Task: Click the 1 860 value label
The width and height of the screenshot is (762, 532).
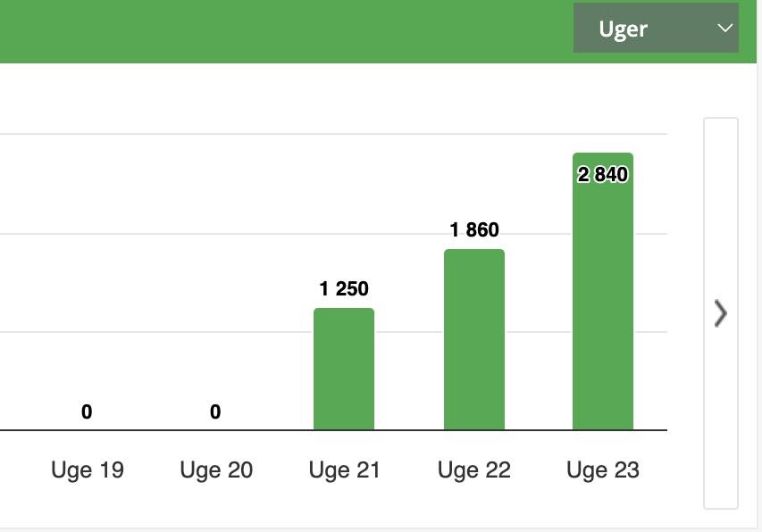Action: tap(474, 229)
